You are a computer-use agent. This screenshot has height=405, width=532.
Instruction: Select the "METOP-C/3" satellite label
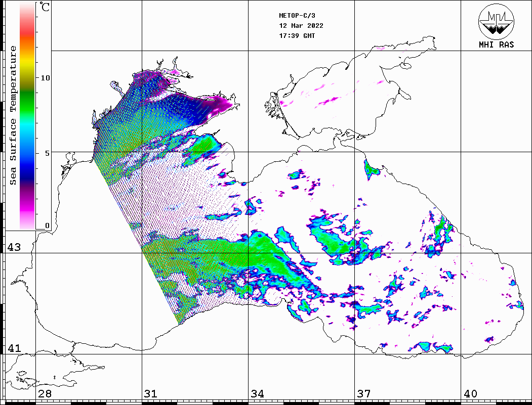tap(297, 16)
